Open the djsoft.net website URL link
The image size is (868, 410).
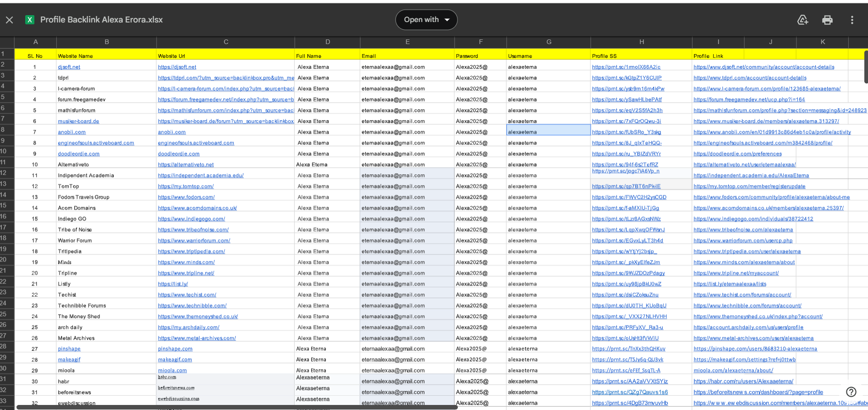click(177, 67)
